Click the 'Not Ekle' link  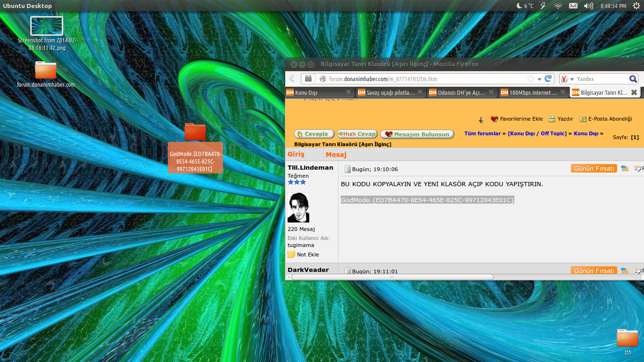coord(308,255)
